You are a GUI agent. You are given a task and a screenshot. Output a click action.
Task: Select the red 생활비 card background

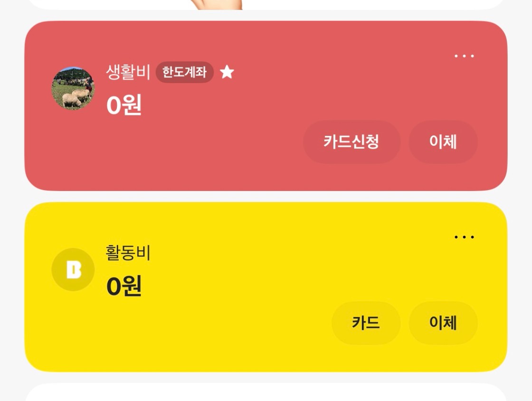click(x=266, y=106)
